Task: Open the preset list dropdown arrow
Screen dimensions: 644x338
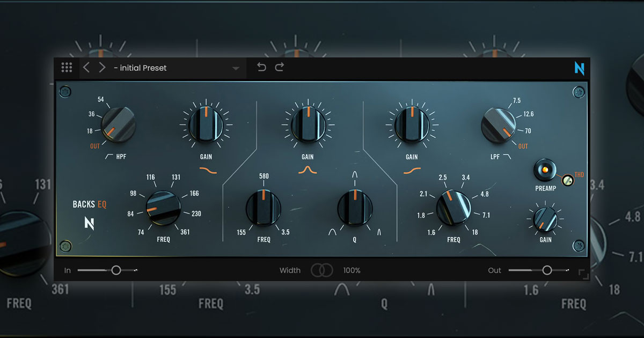Action: coord(235,68)
